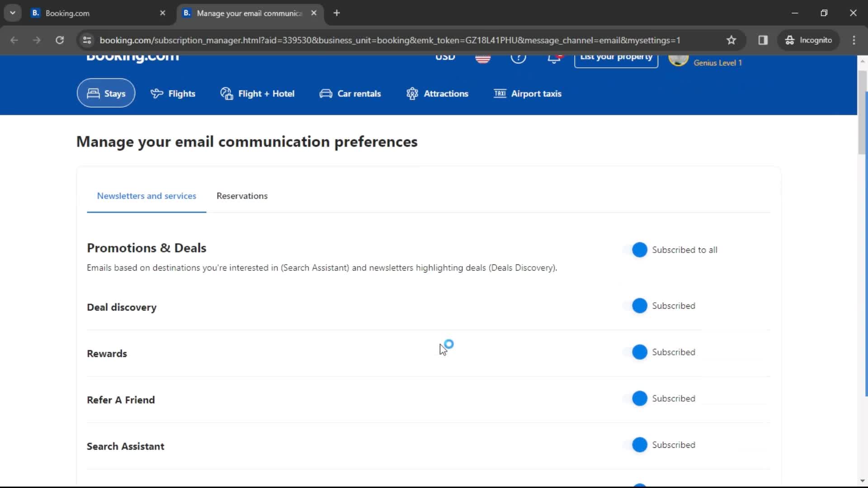
Task: Open the browser side panel icon
Action: point(763,40)
